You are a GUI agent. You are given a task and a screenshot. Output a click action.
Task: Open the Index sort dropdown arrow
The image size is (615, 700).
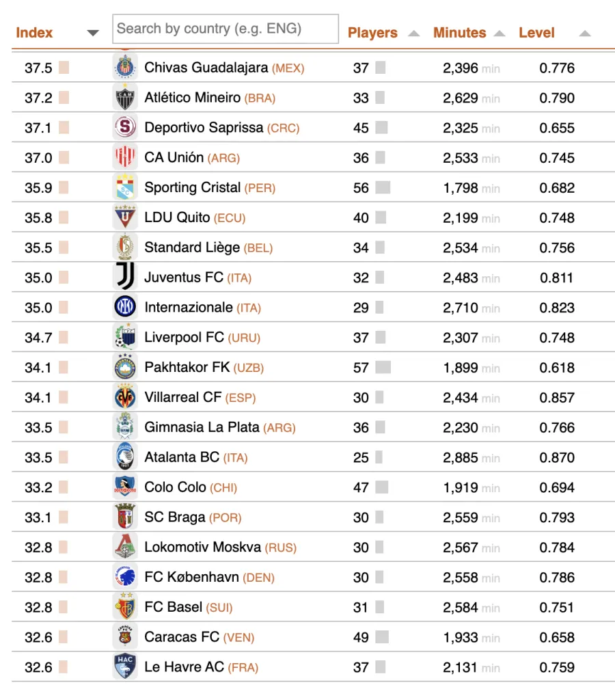92,32
